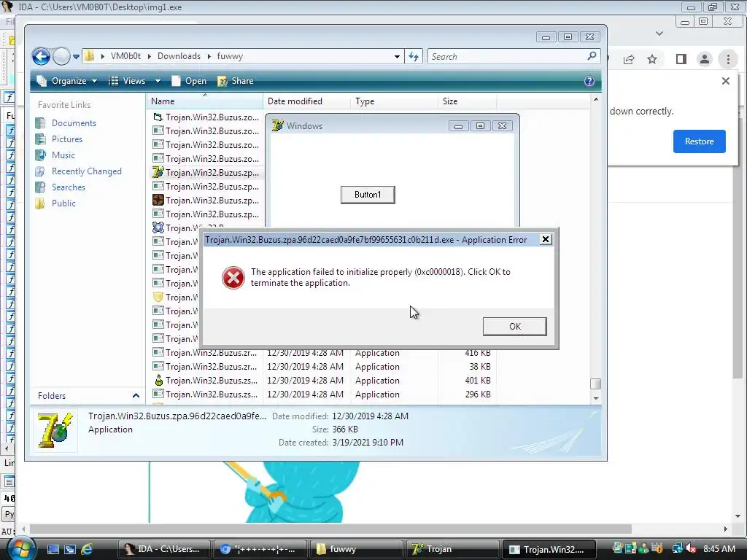
Task: Click the Chrome tab search chevron
Action: tap(659, 34)
